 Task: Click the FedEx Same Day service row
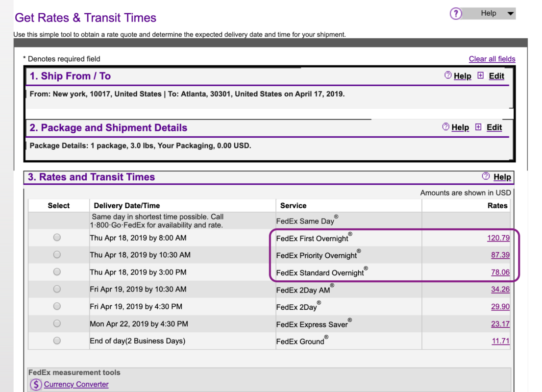point(304,220)
